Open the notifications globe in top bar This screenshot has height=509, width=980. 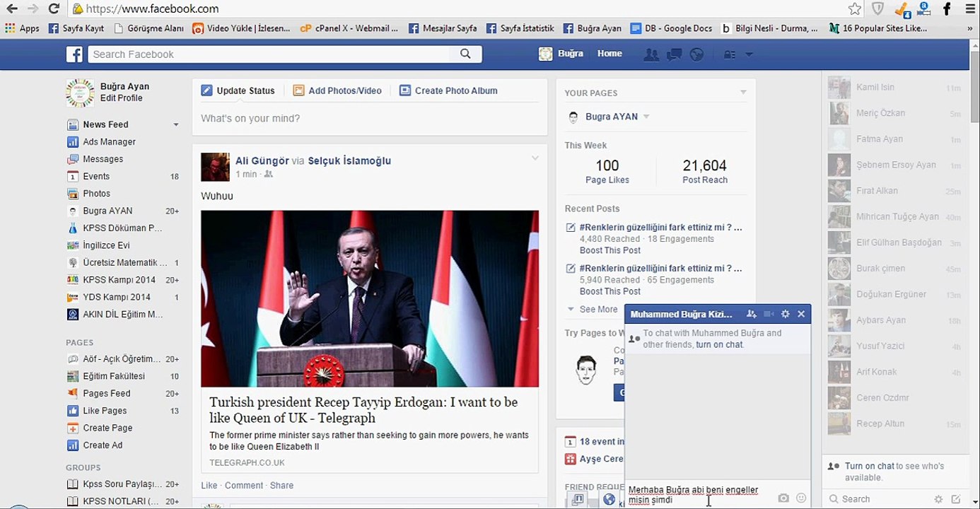point(696,54)
